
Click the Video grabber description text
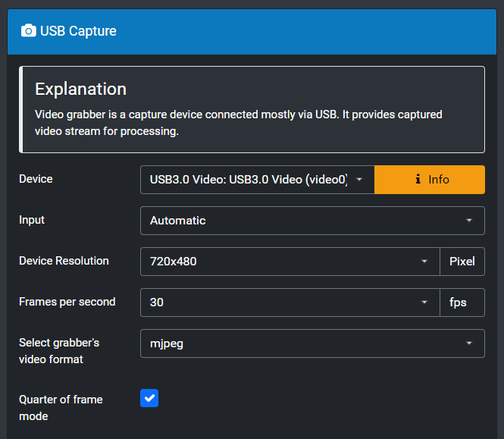click(238, 122)
